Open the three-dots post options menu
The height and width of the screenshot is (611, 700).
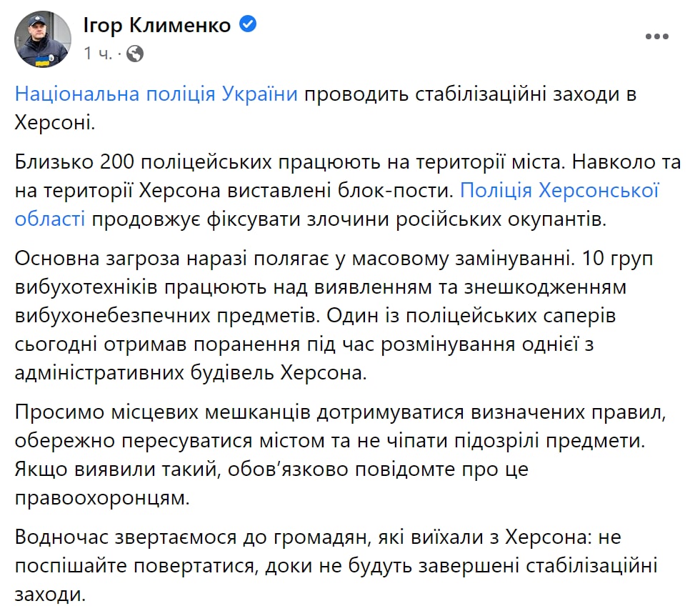(x=656, y=37)
